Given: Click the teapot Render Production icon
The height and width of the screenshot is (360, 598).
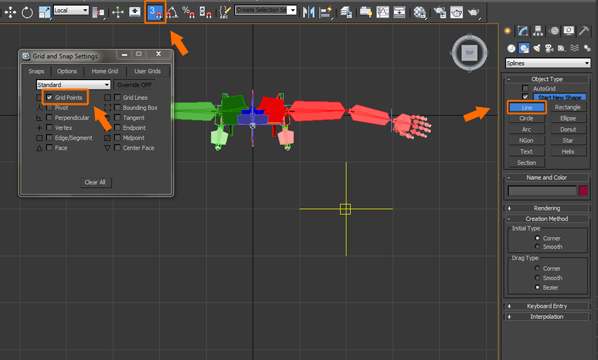Looking at the screenshot, I should 473,12.
